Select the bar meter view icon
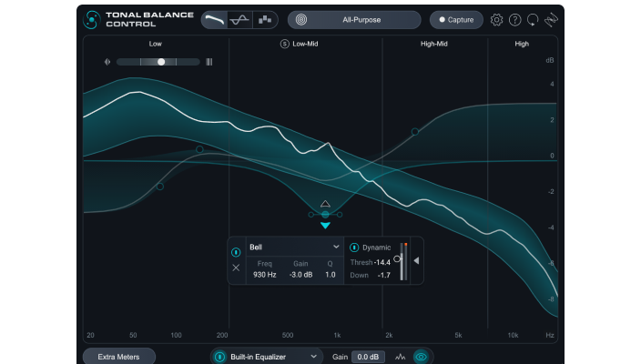This screenshot has height=364, width=641. (x=265, y=19)
